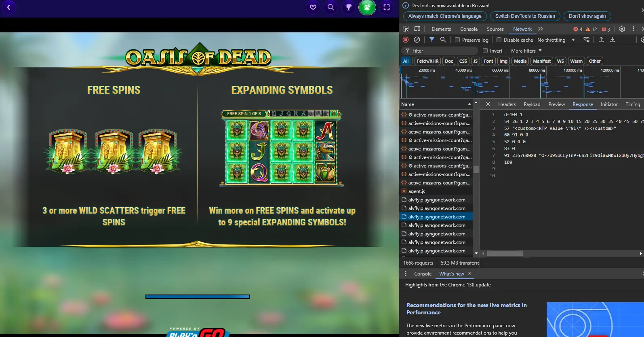This screenshot has width=644, height=337.
Task: Toggle the Disable cache checkbox
Action: point(499,40)
